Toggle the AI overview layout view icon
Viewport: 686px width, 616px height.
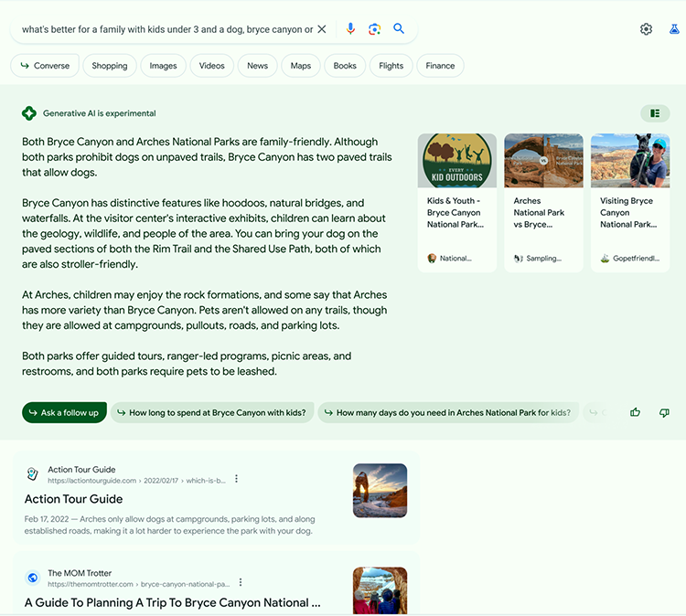655,113
